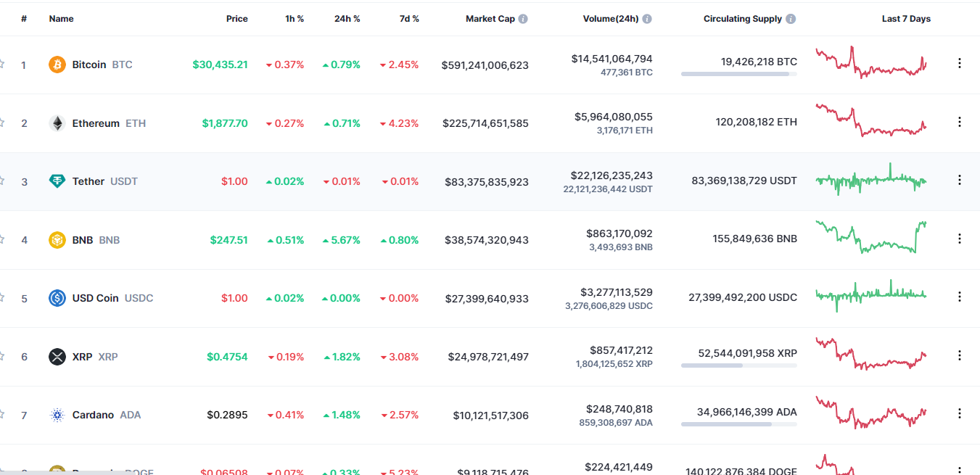Open the Bitcoin name link
This screenshot has width=980, height=475.
(89, 65)
